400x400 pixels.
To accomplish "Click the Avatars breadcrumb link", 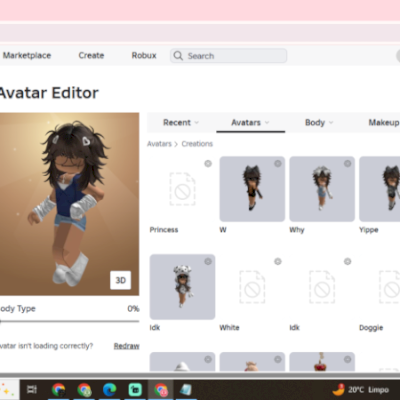I will [x=159, y=144].
